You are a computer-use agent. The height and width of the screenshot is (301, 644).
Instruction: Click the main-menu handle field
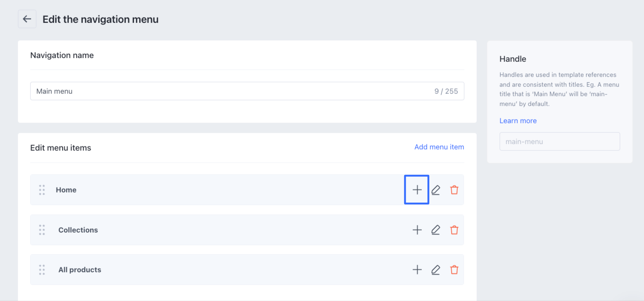pyautogui.click(x=560, y=141)
